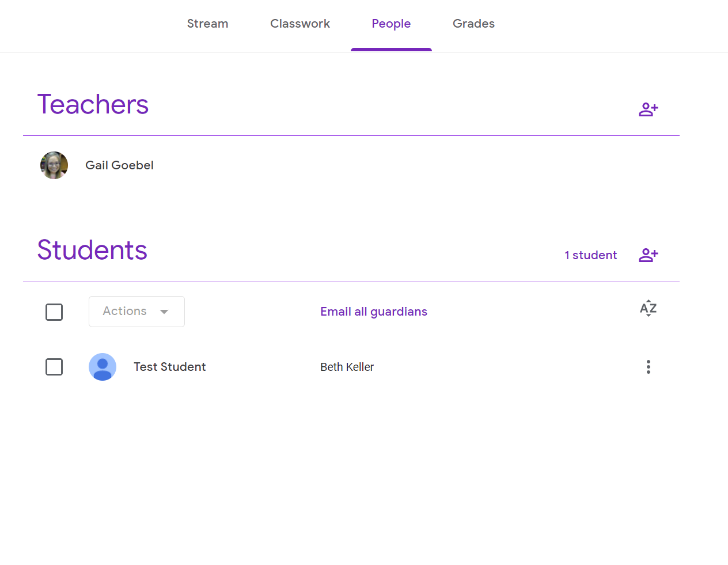Go to the Grades tab

(x=473, y=24)
